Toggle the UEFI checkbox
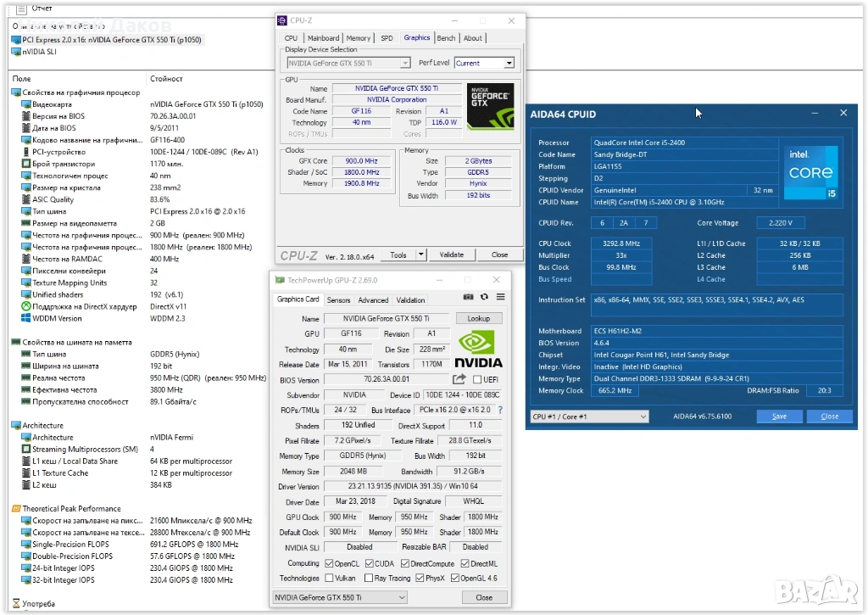The width and height of the screenshot is (868, 615). 477,380
